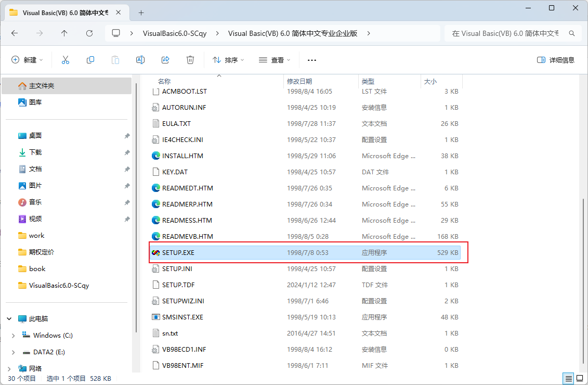Click the Delete trash icon
Screen dimensions: 588x385
(x=190, y=60)
